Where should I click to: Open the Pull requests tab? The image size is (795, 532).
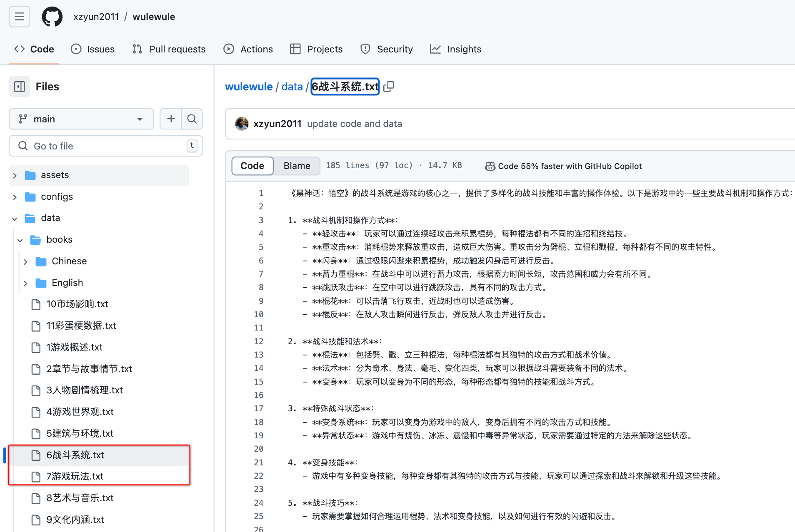click(169, 49)
